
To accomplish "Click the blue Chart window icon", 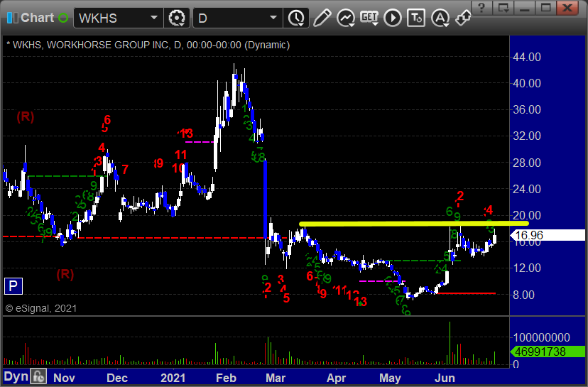I will point(12,18).
